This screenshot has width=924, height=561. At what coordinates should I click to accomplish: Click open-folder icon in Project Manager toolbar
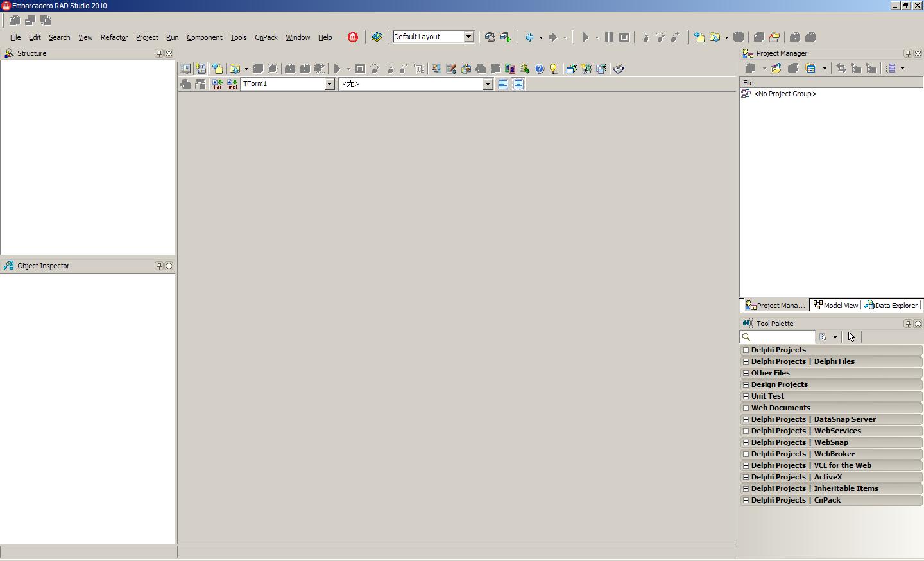776,68
